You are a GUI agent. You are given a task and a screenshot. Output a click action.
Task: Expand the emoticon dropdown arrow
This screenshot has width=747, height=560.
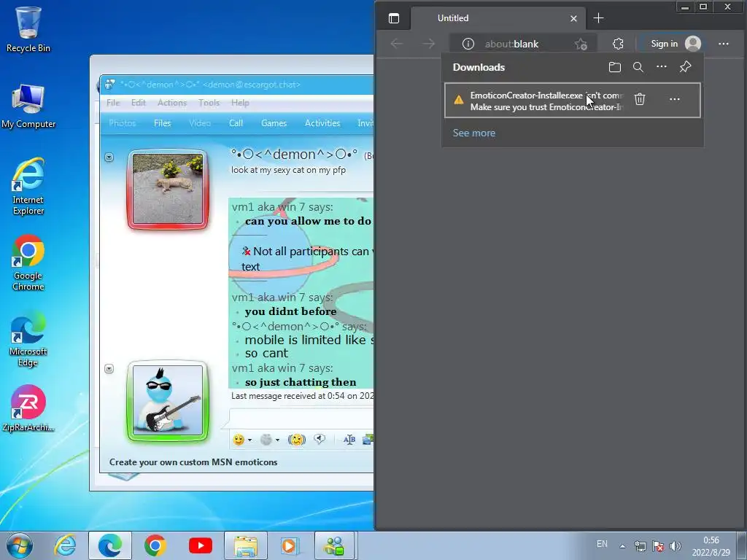click(250, 440)
